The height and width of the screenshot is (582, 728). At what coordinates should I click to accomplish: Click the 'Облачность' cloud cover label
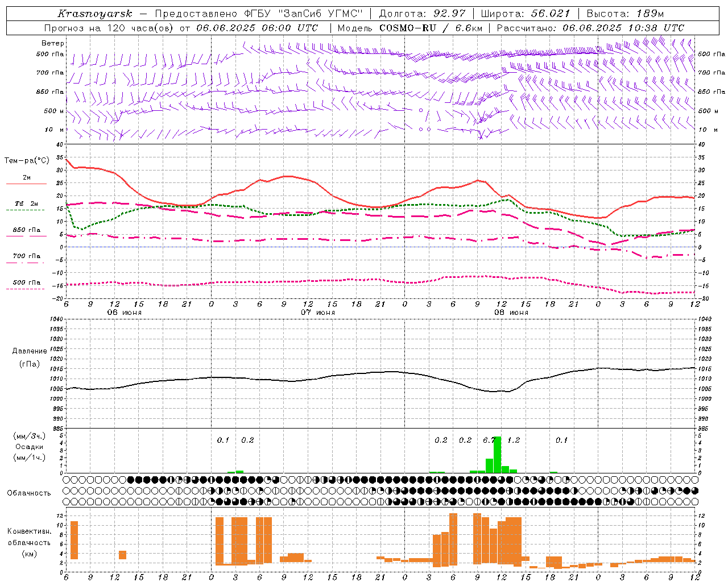(29, 493)
